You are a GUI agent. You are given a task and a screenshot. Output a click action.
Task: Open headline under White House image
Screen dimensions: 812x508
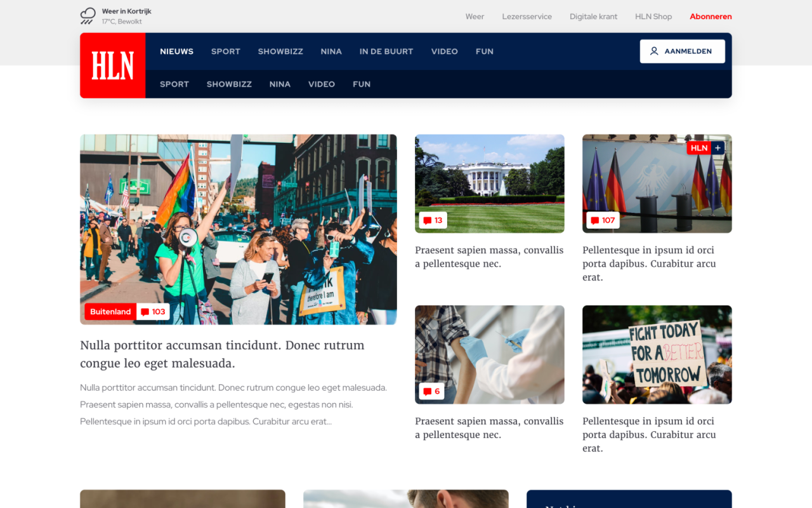[489, 257]
